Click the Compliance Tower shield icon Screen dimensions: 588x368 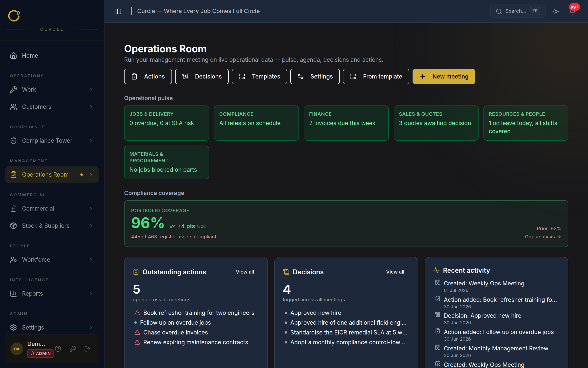pos(13,141)
